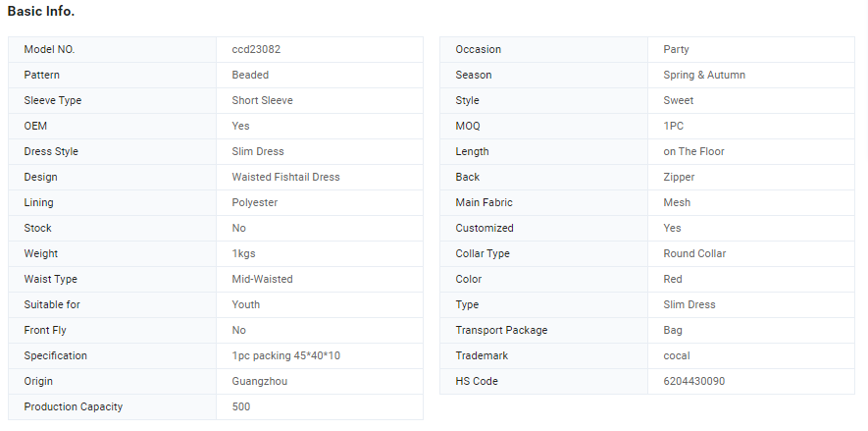Click the Trademark cocal value
The image size is (868, 431).
pos(677,355)
